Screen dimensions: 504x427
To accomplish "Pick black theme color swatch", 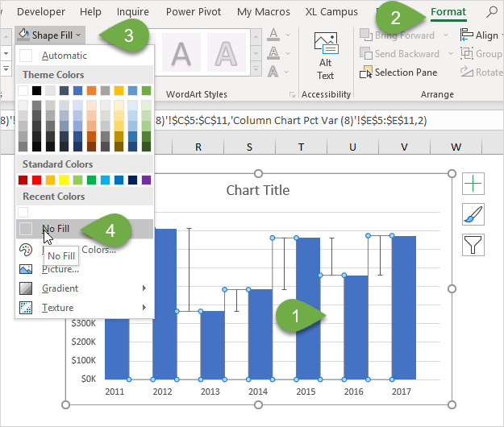I will pos(36,90).
